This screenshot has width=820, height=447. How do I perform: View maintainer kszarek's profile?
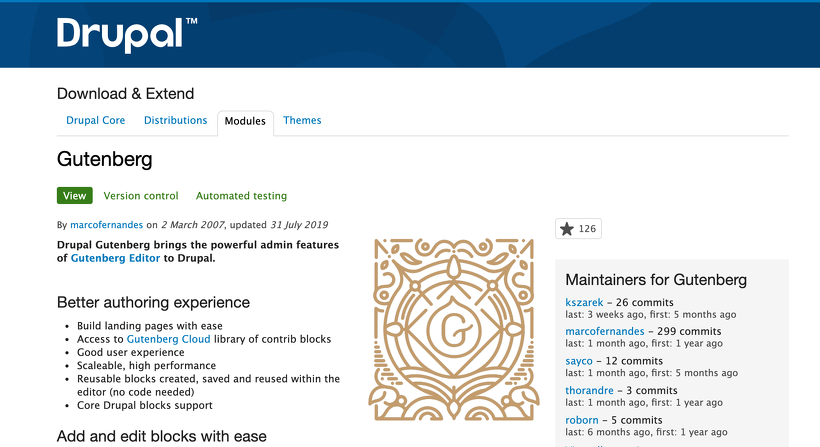point(585,302)
